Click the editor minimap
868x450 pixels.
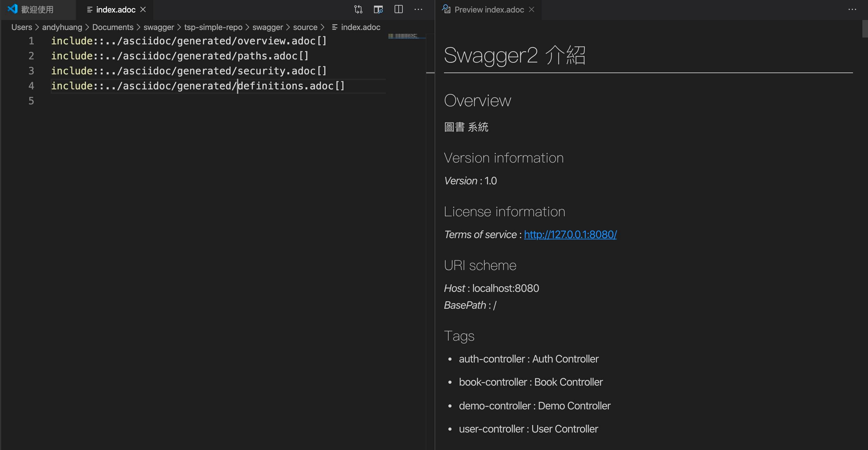[406, 36]
